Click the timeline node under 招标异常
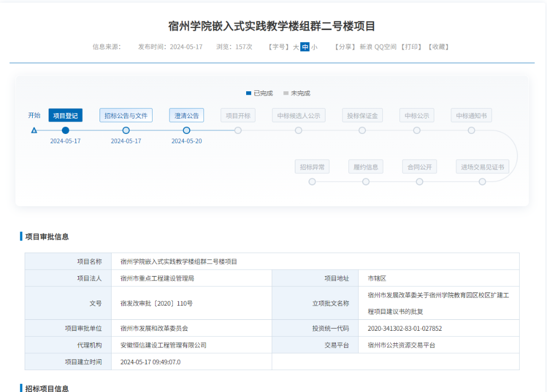 click(312, 182)
